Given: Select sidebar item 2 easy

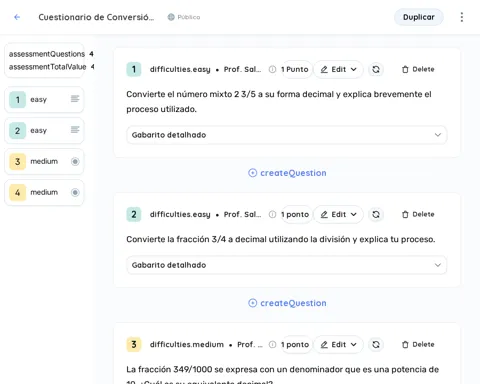Looking at the screenshot, I should click(x=44, y=131).
